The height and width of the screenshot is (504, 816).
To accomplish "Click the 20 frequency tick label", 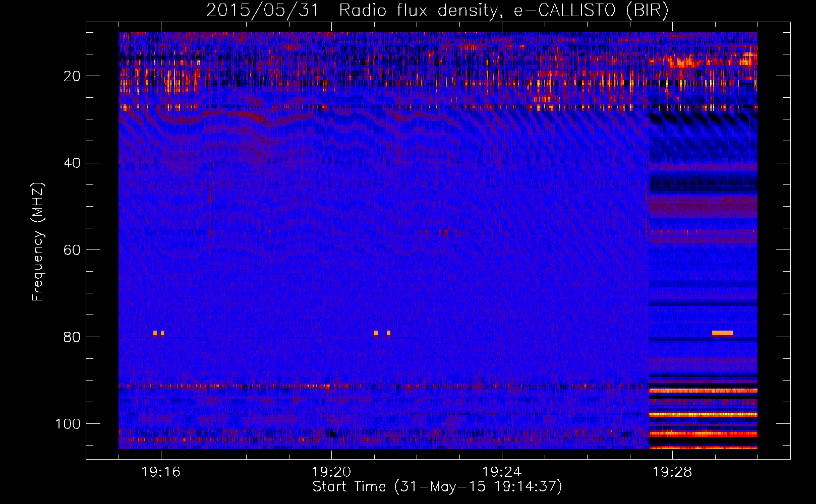I will (x=72, y=76).
